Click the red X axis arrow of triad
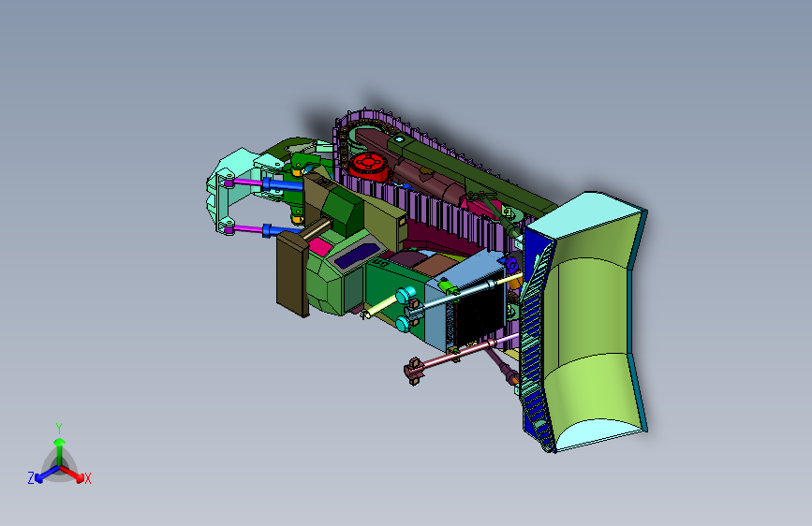Screen dimensions: 812x526 coord(74,474)
